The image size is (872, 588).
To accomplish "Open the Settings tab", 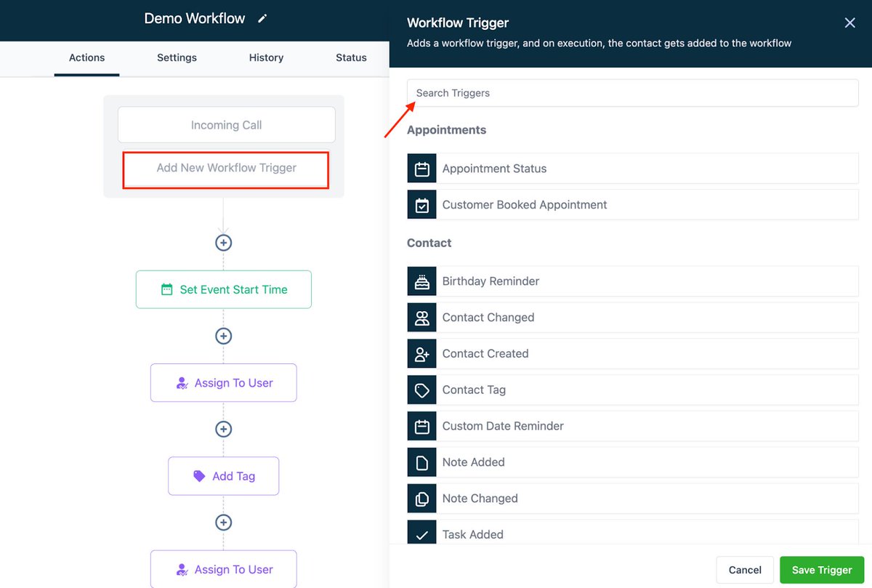I will [177, 57].
